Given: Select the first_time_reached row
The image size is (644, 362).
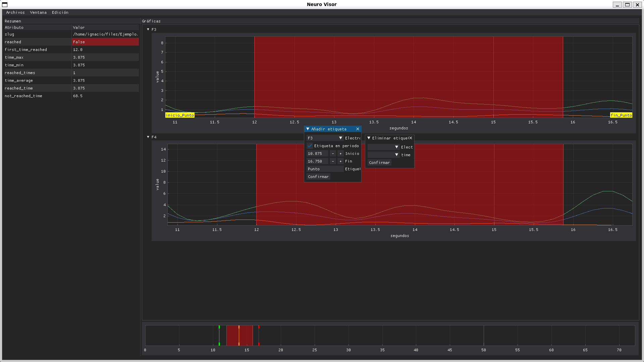Looking at the screenshot, I should click(x=71, y=50).
